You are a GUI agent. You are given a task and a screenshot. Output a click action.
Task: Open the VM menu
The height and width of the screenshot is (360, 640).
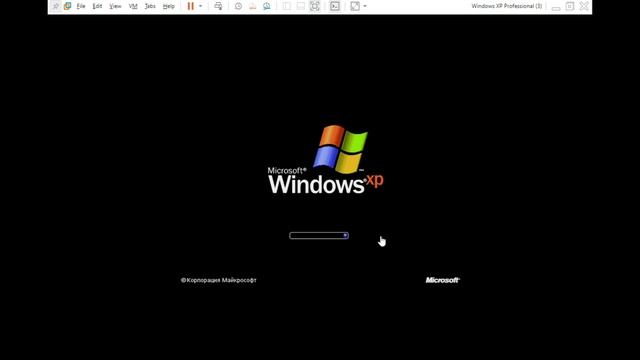pos(133,6)
